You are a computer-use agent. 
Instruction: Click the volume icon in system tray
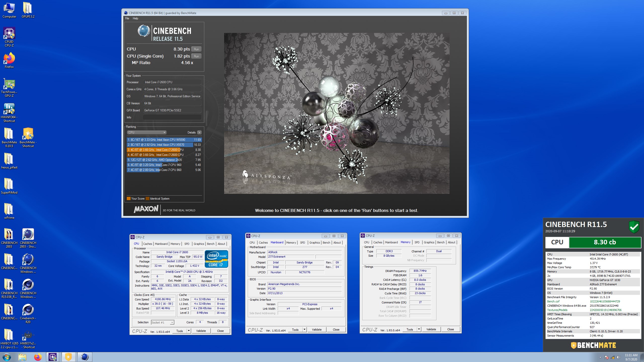click(x=618, y=357)
